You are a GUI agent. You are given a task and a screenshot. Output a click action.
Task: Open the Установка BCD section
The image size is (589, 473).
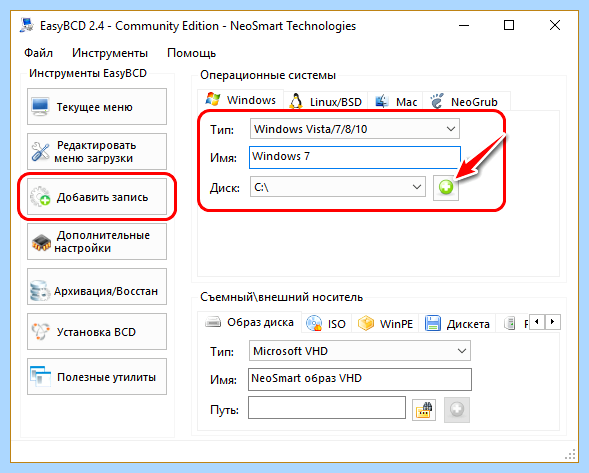[97, 332]
